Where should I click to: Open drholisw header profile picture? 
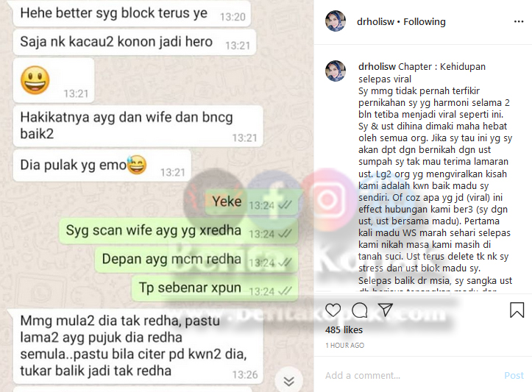click(336, 21)
